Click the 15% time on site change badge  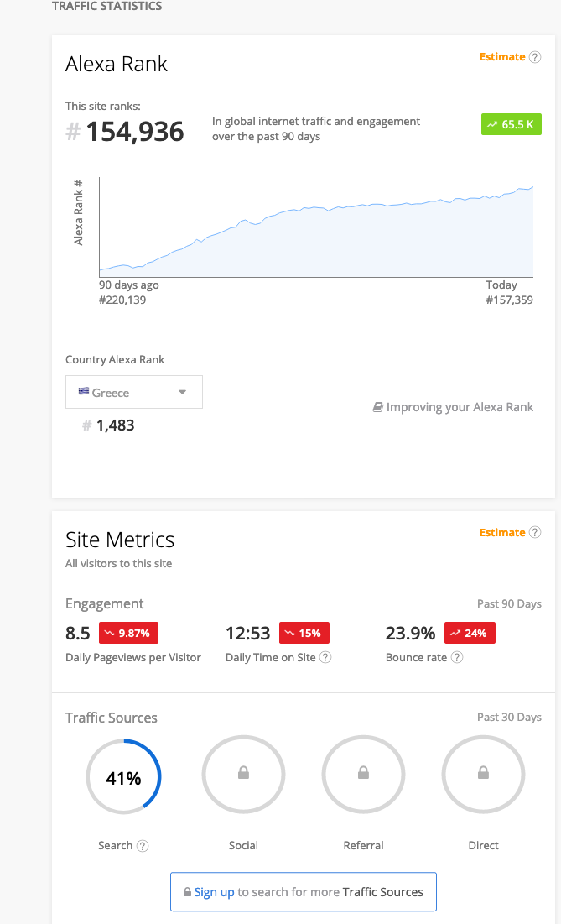tap(304, 633)
